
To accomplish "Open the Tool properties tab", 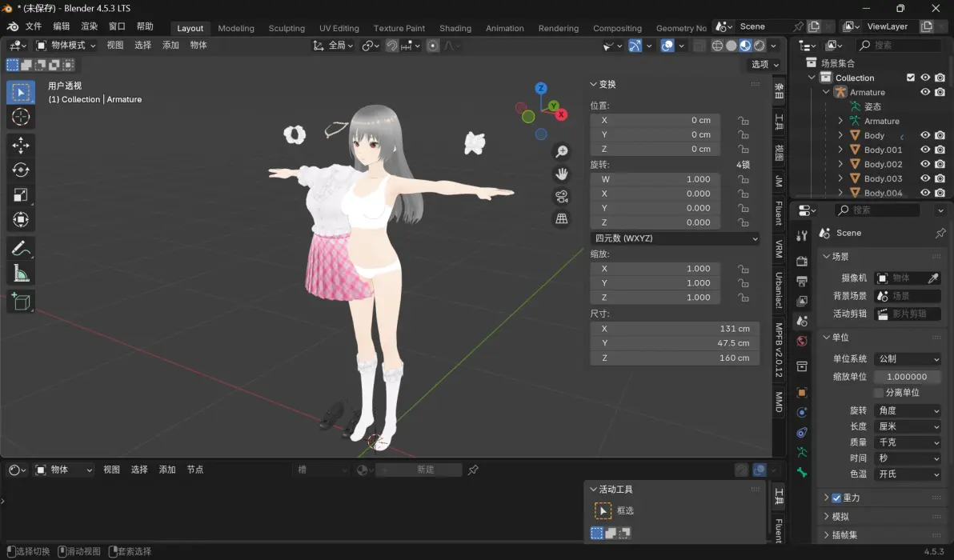I will 802,235.
